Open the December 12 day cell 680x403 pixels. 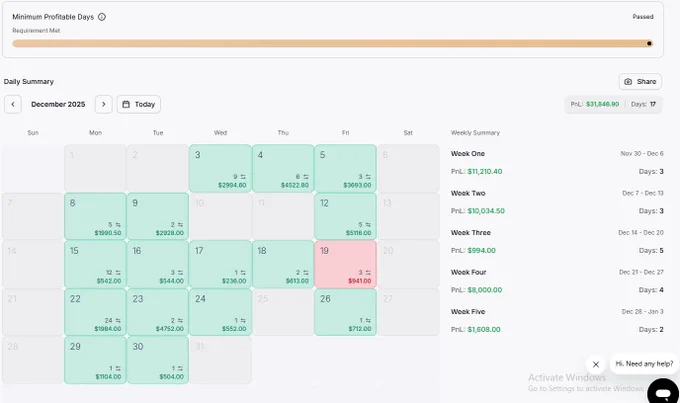(345, 216)
